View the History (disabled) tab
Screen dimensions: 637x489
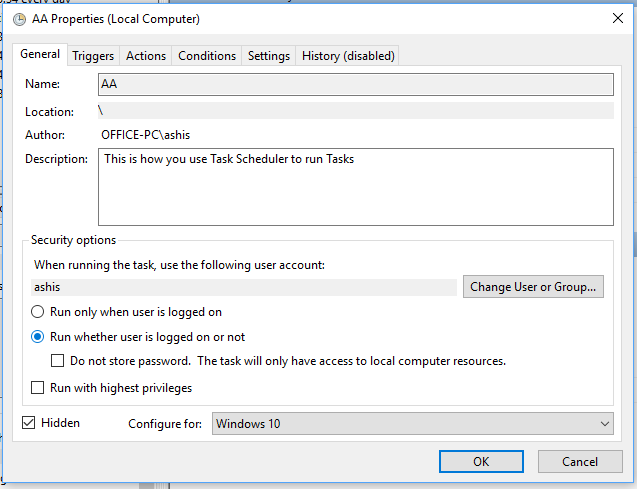[x=348, y=56]
